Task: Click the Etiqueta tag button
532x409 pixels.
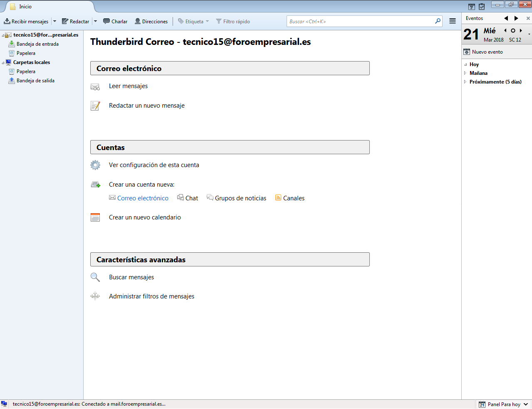Action: click(191, 21)
